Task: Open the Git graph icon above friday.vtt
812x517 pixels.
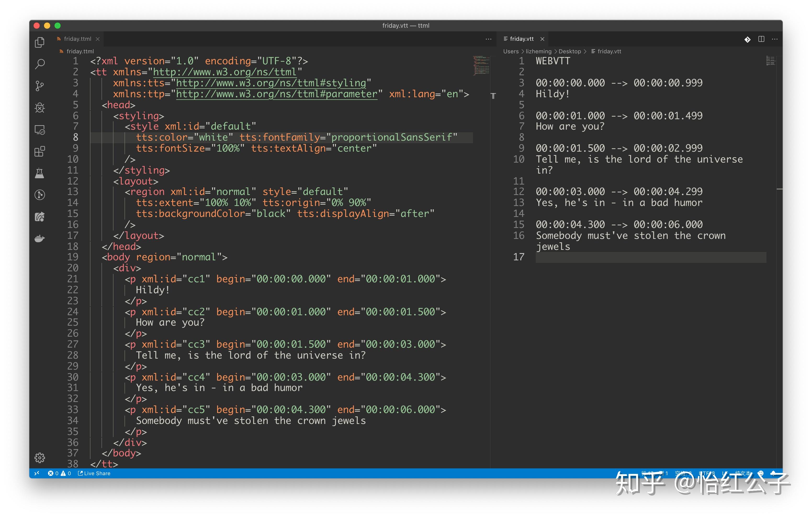Action: pos(747,39)
